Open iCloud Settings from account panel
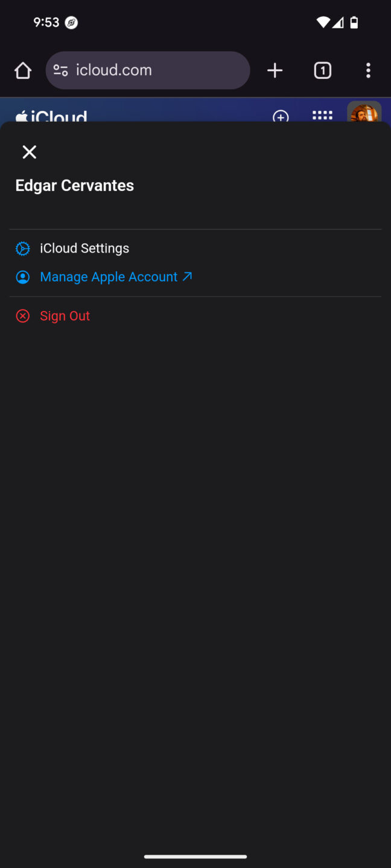391x868 pixels. [x=84, y=248]
